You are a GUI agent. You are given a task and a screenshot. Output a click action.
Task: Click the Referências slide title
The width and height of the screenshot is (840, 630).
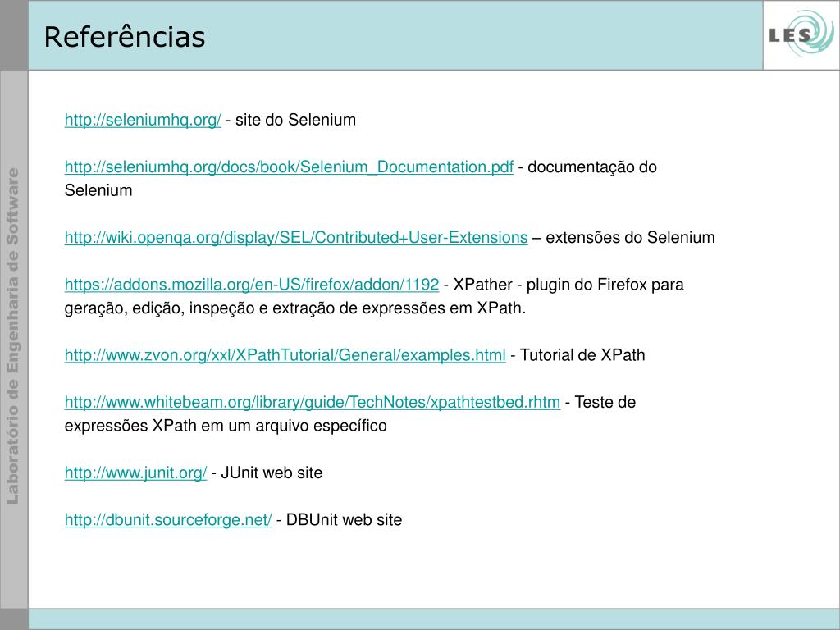(125, 37)
